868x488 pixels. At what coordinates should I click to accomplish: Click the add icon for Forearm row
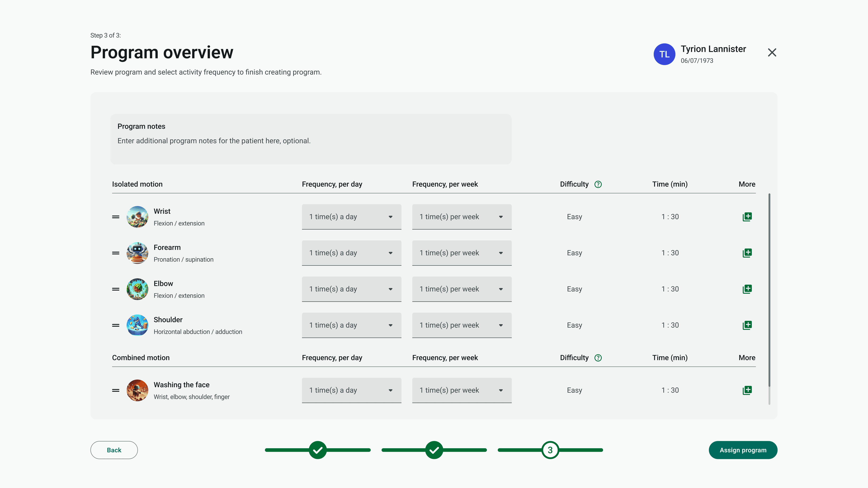point(747,253)
